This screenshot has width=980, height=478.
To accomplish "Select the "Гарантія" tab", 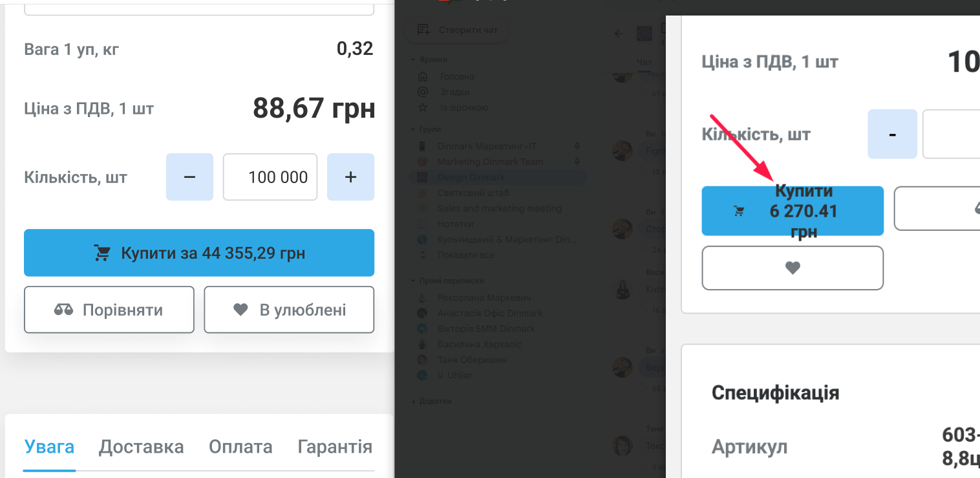I will [335, 447].
